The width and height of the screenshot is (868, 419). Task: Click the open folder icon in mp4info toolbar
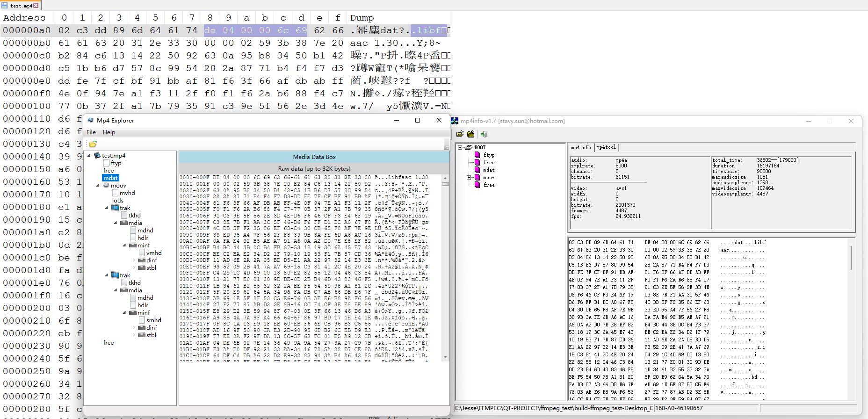point(460,134)
